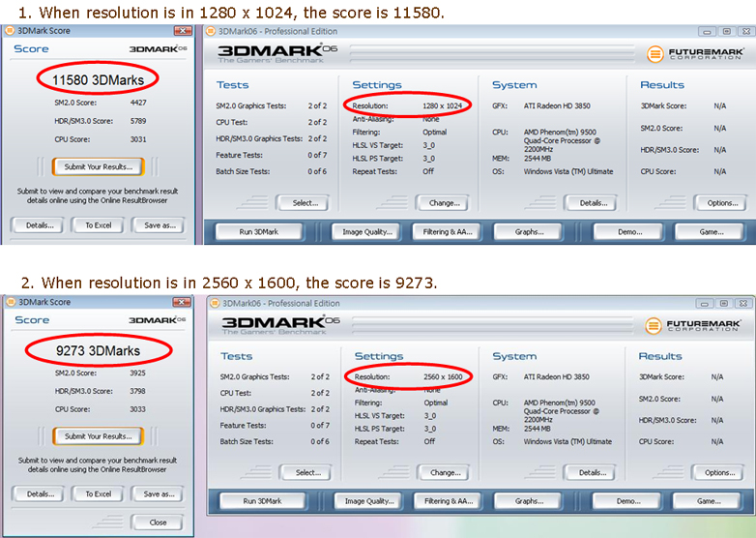Click the SM2.0 Score value 3925

[x=137, y=373]
